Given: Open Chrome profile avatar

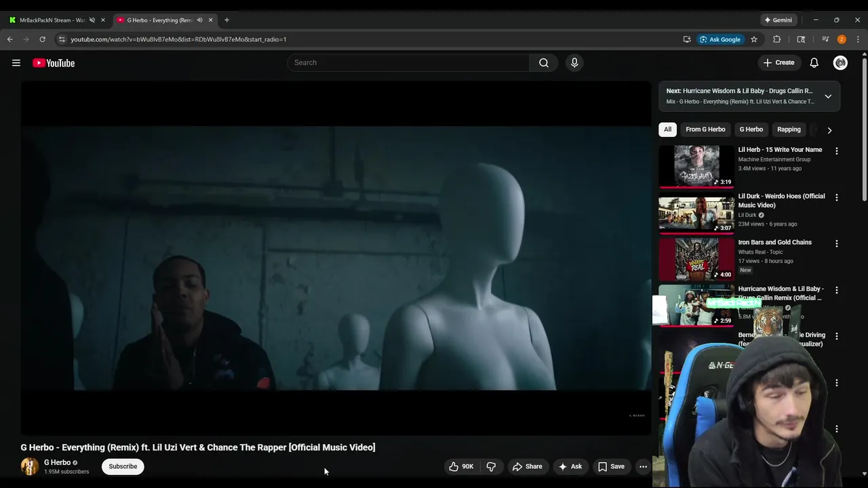Looking at the screenshot, I should tap(842, 39).
